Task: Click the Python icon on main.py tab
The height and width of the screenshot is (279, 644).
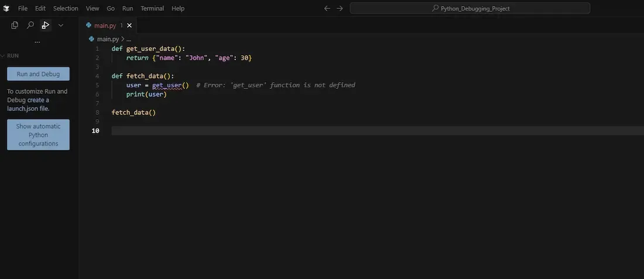Action: pos(88,25)
